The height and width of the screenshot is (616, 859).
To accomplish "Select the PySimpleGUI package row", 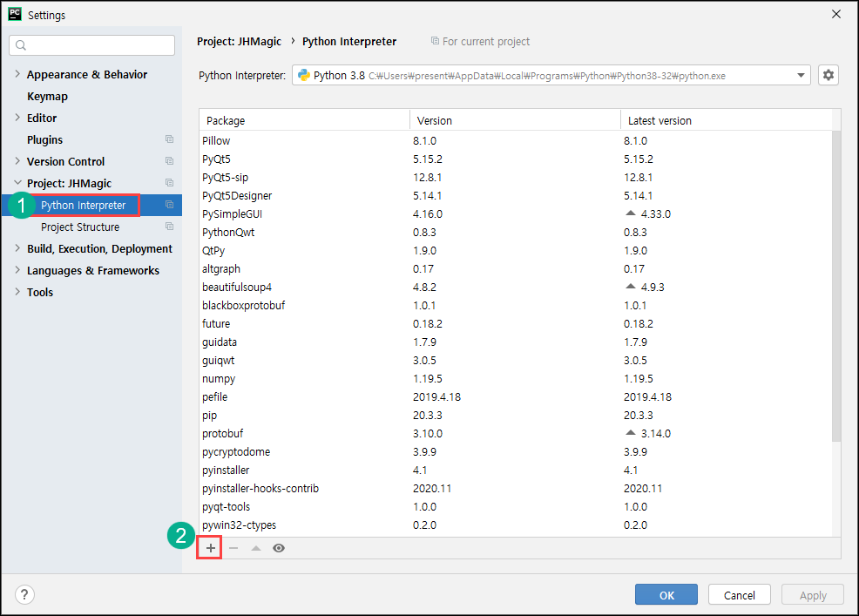I will (x=515, y=213).
